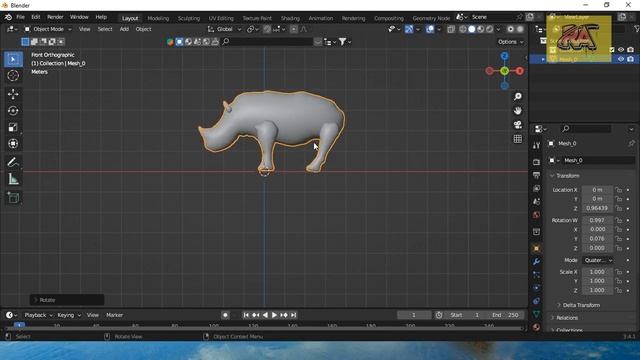Open the Output properties tab
Screen dimensions: 640x360
[536, 175]
